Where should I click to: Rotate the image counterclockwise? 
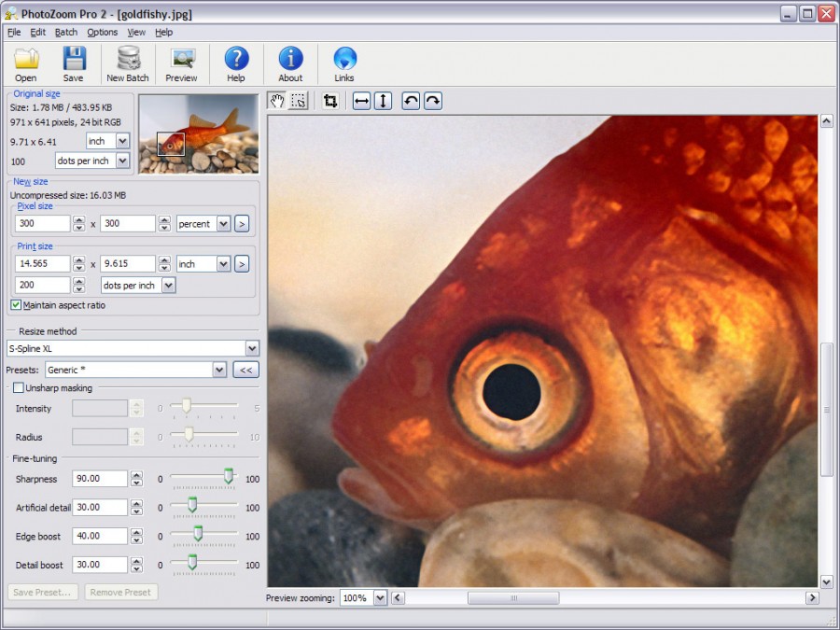[x=410, y=100]
